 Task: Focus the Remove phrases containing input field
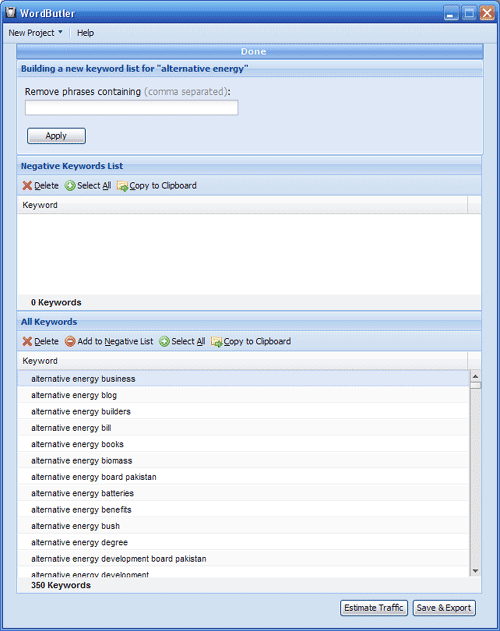coord(132,108)
